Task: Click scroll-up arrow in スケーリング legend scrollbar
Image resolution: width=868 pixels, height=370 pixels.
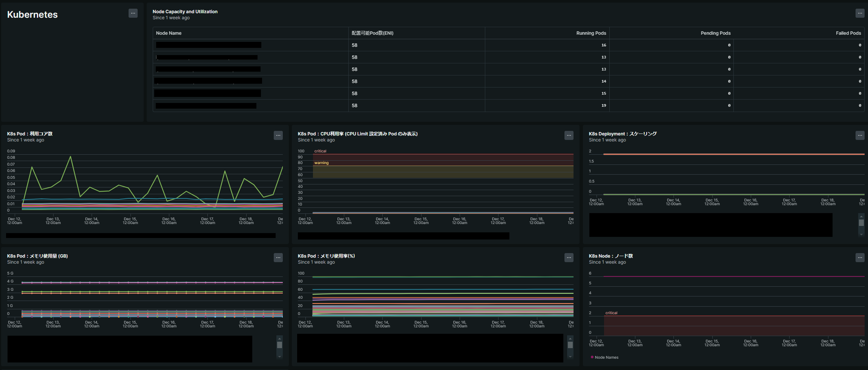Action: 861,216
